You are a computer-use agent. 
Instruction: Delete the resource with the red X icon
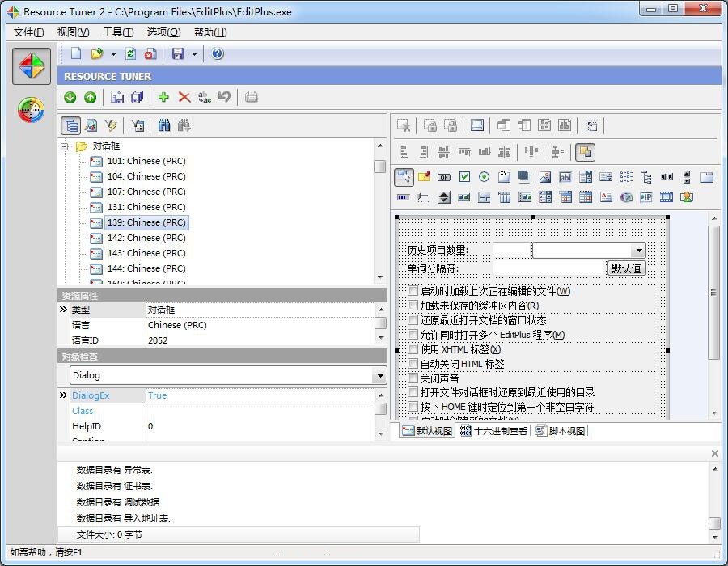click(x=184, y=97)
